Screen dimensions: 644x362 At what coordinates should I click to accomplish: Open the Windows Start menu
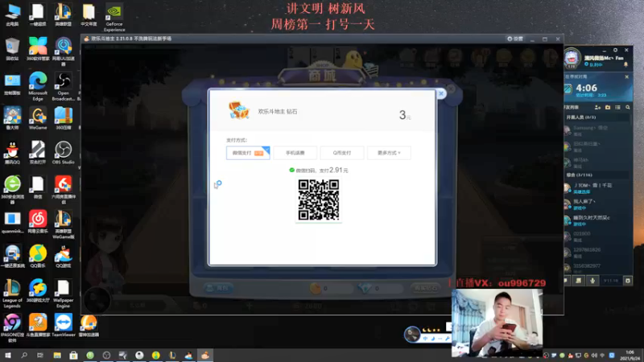[x=7, y=355]
